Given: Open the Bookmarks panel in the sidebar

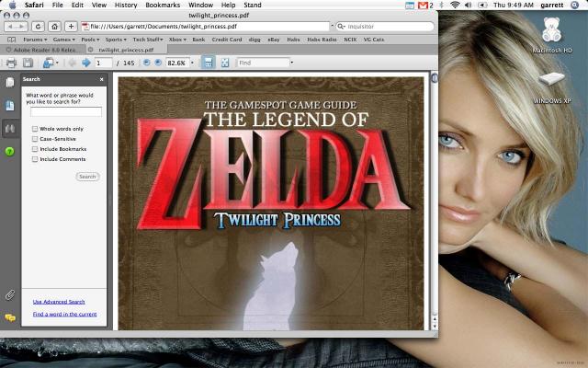Looking at the screenshot, I should coord(10,106).
